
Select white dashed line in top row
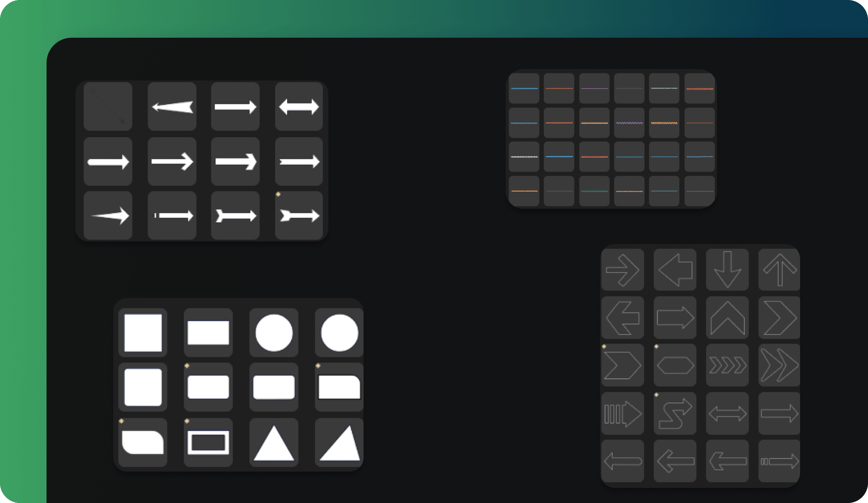pyautogui.click(x=664, y=88)
